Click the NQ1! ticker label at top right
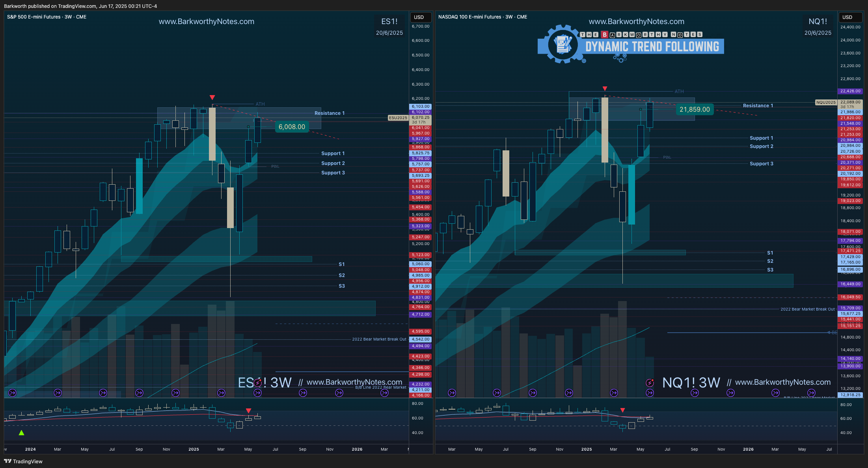This screenshot has height=468, width=868. (818, 22)
